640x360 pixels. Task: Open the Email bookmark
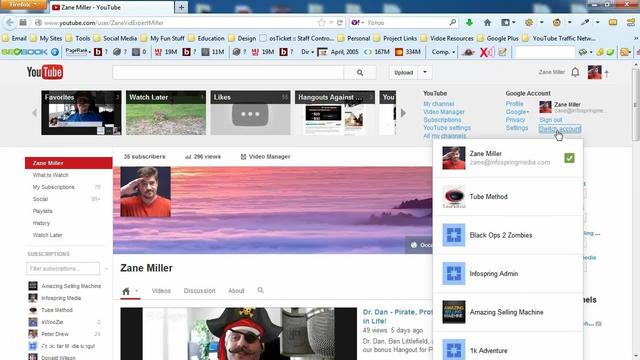pos(15,38)
